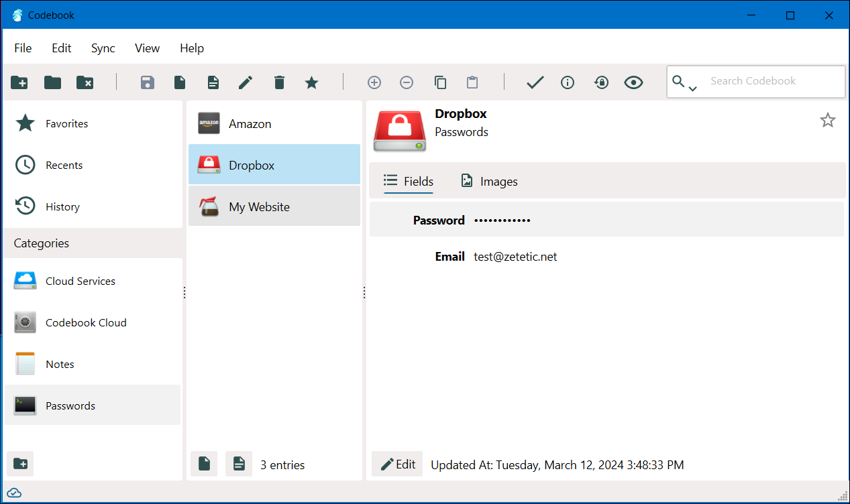Click the remove field minus circle icon
Image resolution: width=850 pixels, height=504 pixels.
tap(407, 82)
